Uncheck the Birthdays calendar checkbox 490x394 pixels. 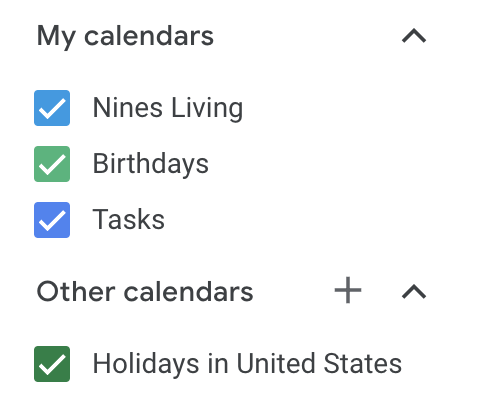point(52,164)
